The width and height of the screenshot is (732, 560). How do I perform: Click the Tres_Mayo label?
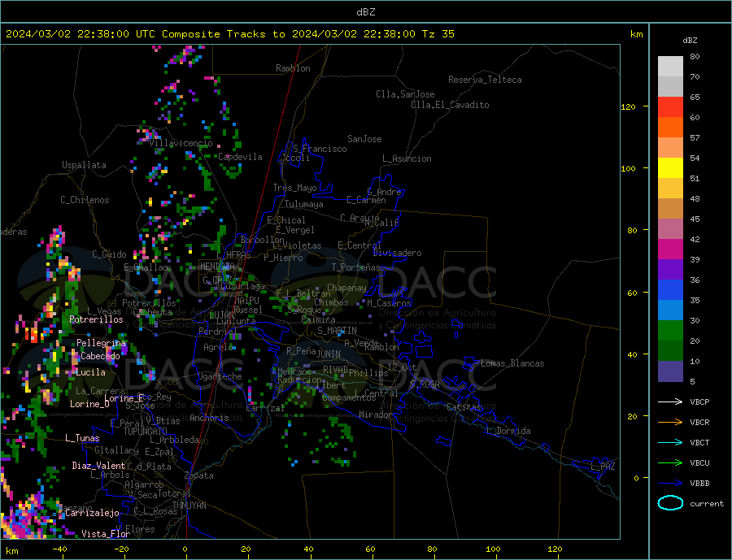[295, 188]
